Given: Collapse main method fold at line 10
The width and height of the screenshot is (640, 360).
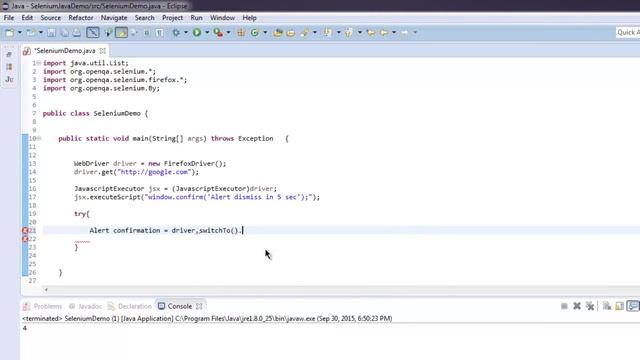Looking at the screenshot, I should (39, 138).
